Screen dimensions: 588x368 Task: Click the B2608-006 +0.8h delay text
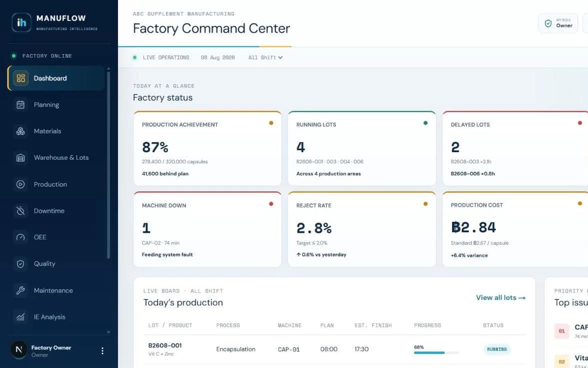tap(472, 173)
